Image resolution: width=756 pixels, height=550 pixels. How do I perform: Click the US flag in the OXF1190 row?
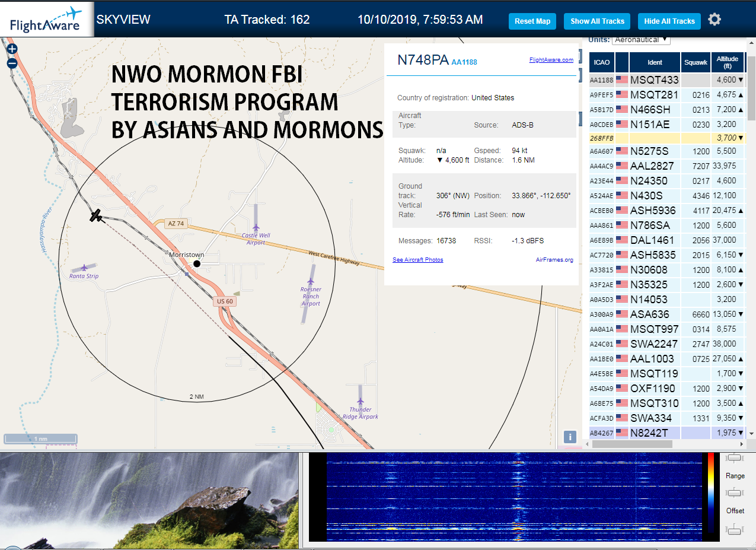622,388
